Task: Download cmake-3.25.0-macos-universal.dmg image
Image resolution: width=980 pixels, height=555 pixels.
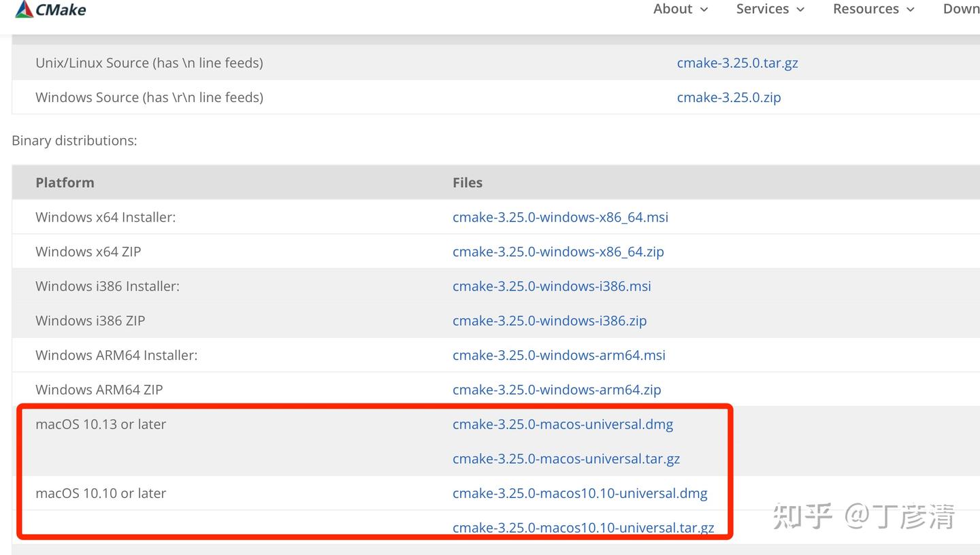Action: coord(562,424)
